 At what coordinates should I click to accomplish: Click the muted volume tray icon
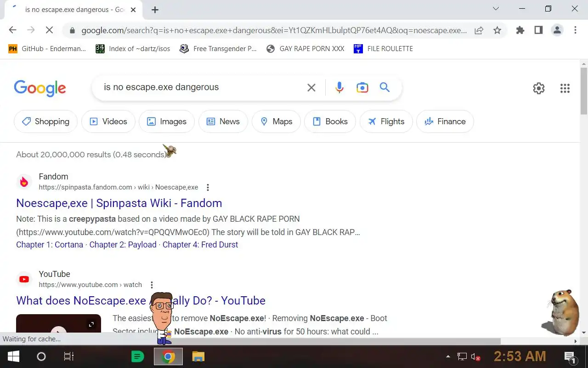(x=476, y=356)
